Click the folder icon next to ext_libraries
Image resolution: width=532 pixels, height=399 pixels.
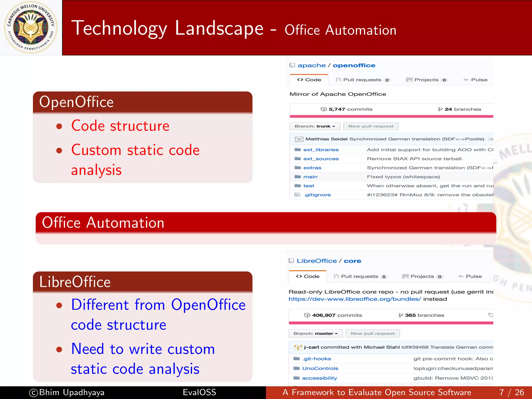pos(298,150)
